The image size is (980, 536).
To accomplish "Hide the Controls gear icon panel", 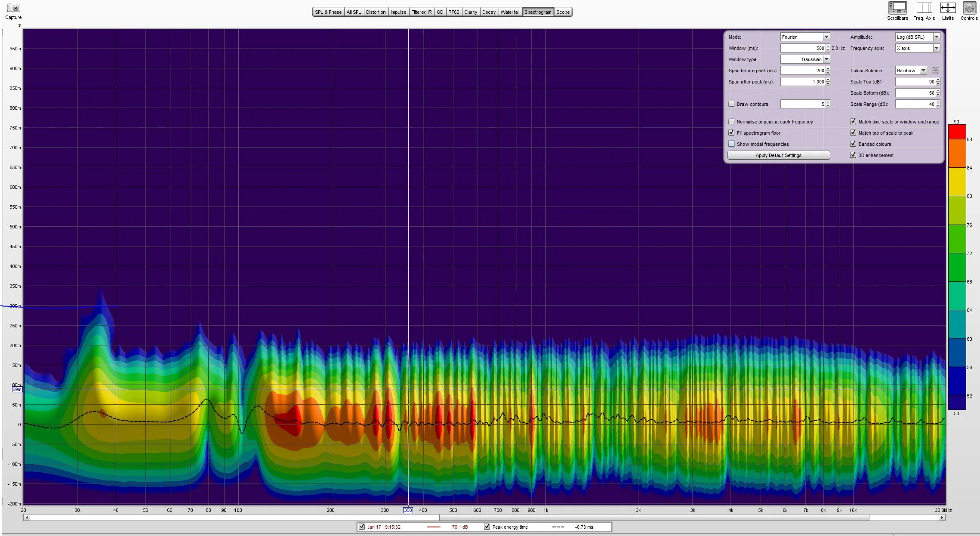I will click(969, 8).
